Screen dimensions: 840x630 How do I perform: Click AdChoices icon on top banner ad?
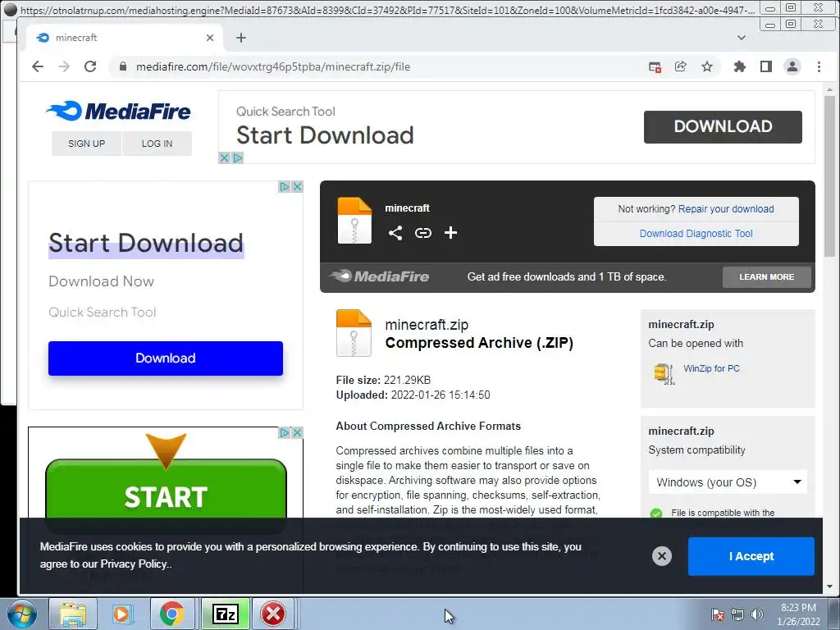click(237, 158)
